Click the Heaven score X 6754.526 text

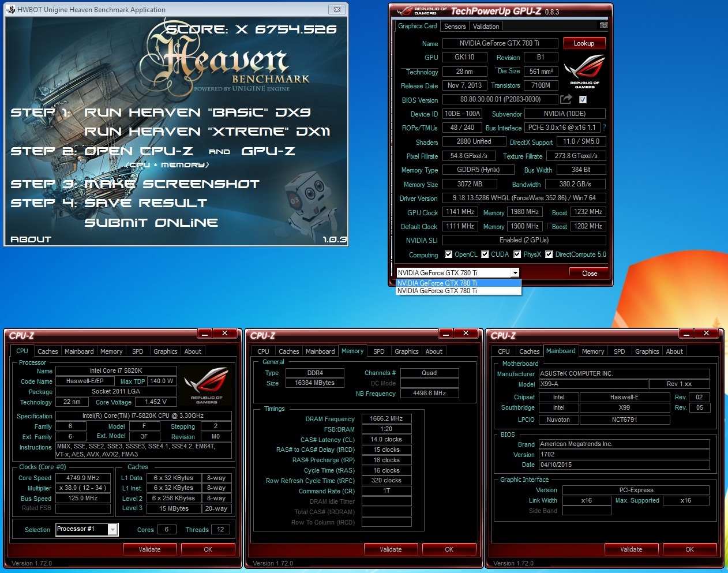251,29
